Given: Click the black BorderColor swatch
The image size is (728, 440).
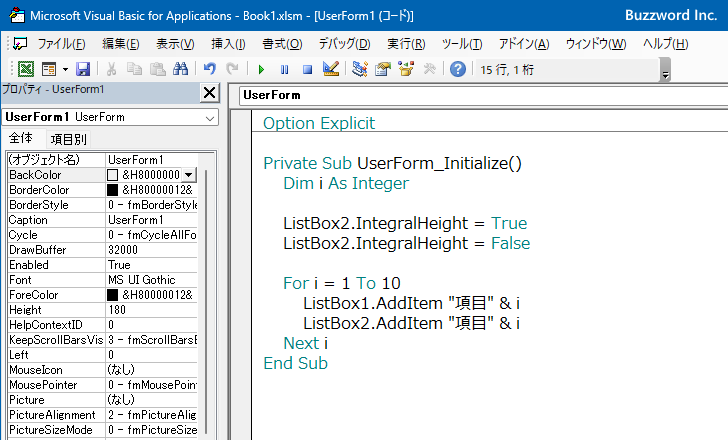Looking at the screenshot, I should tap(112, 190).
